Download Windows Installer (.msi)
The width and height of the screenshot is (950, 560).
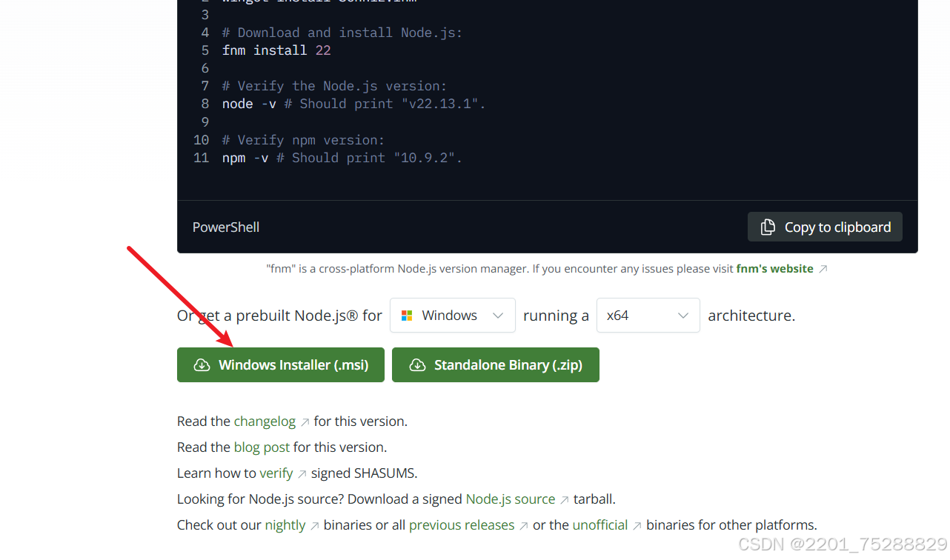(281, 364)
